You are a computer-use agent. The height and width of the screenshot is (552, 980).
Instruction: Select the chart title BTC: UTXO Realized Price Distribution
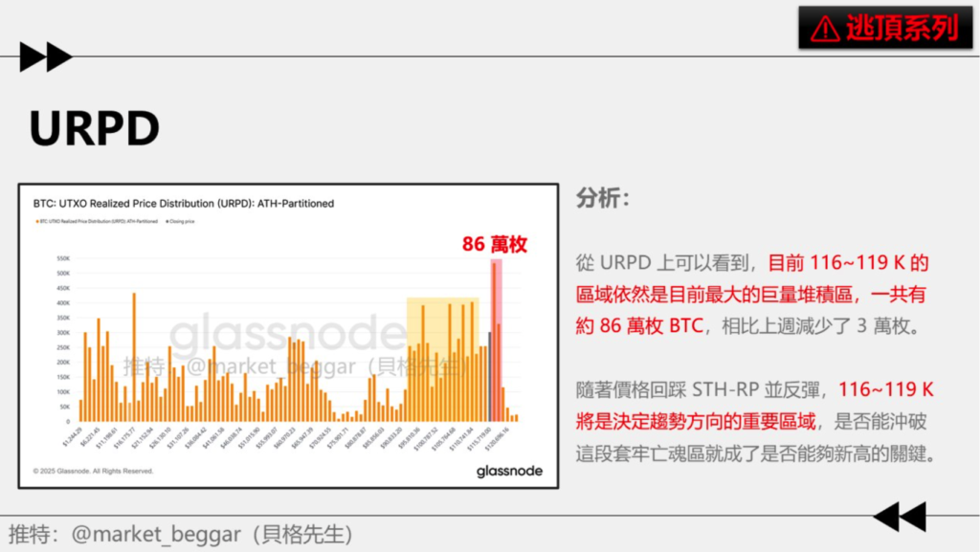click(182, 203)
